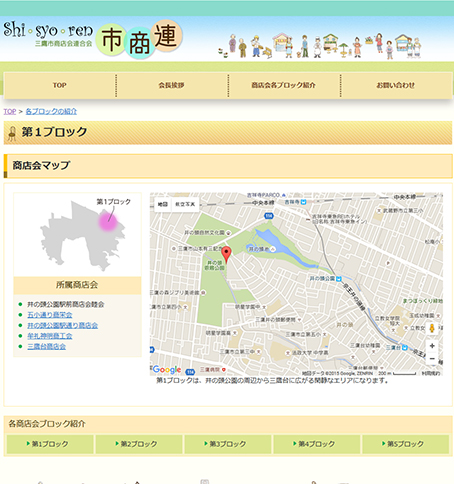Select the Street View pegman icon

[x=432, y=328]
